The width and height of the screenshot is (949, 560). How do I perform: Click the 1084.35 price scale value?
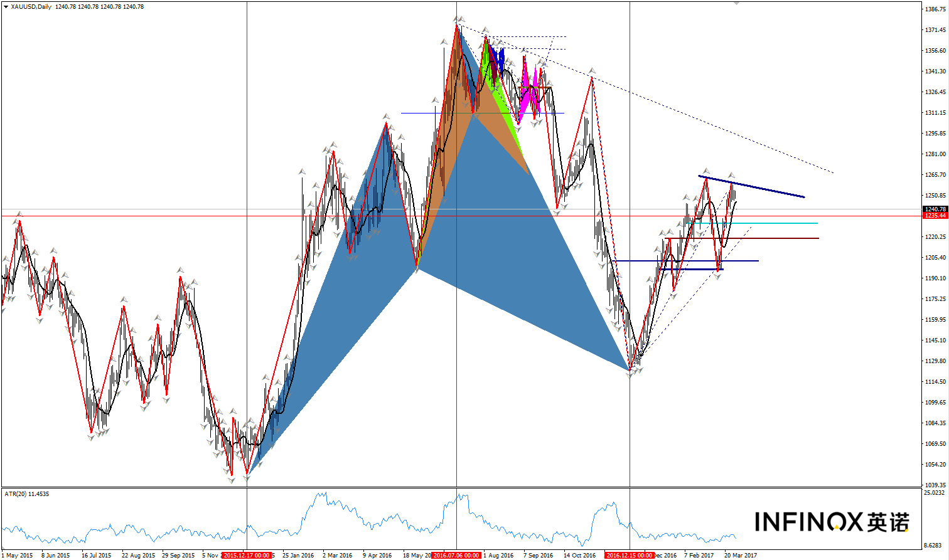pyautogui.click(x=935, y=423)
